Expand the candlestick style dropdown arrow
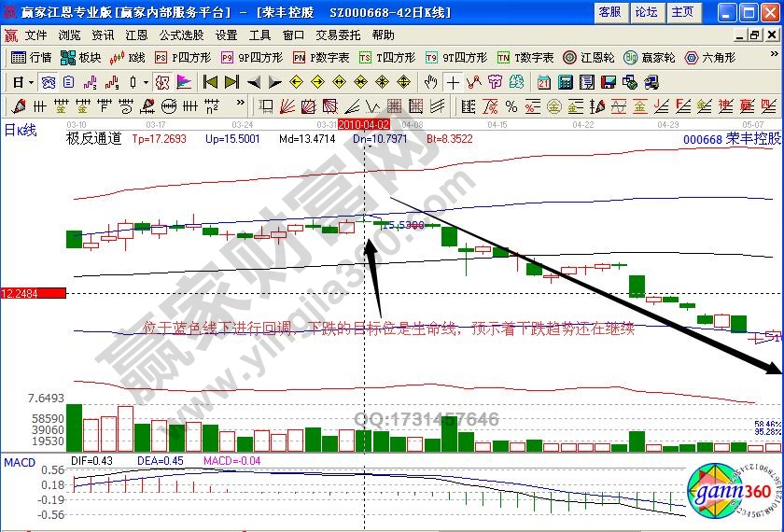784x532 pixels. click(146, 81)
